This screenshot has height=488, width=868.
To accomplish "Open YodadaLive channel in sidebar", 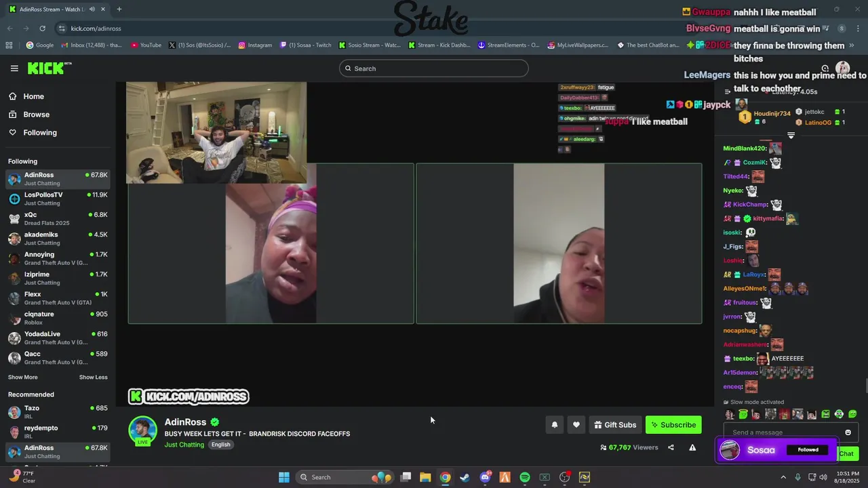I will 58,338.
